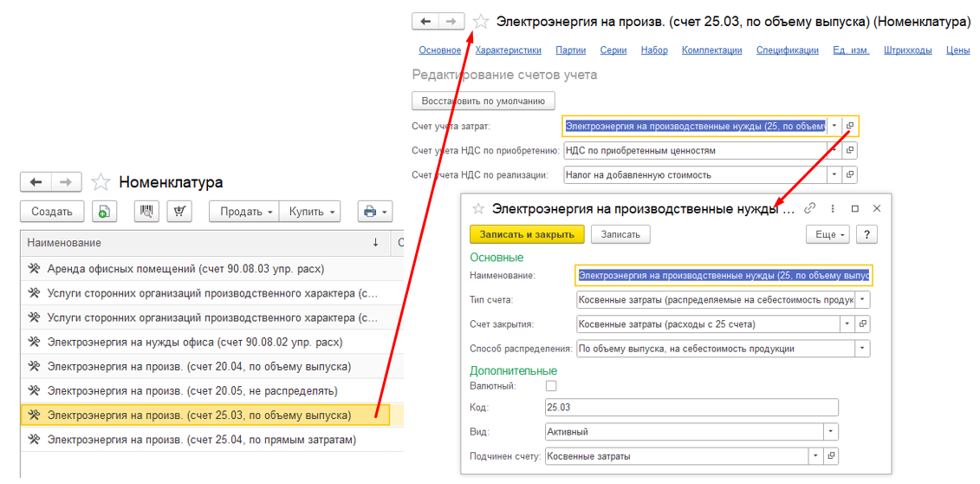Select row Электроэнергия на произв. (счет 25.03)
The image size is (980, 484).
pos(204,415)
